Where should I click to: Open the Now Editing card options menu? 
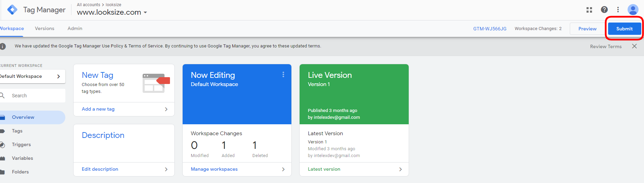point(283,74)
